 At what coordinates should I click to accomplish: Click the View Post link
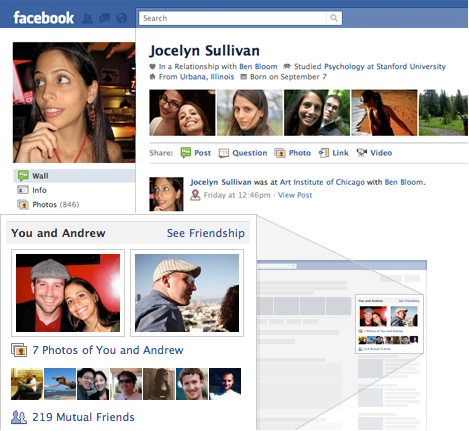point(295,195)
